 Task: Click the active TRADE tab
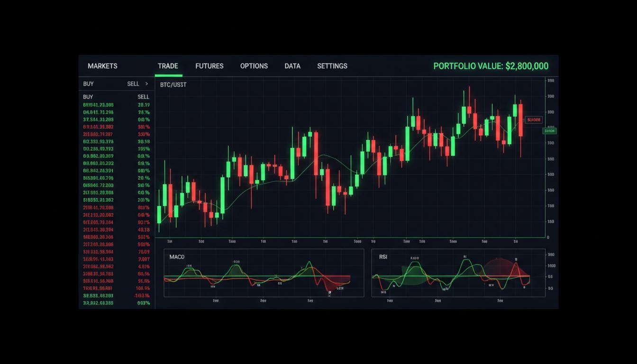click(168, 66)
